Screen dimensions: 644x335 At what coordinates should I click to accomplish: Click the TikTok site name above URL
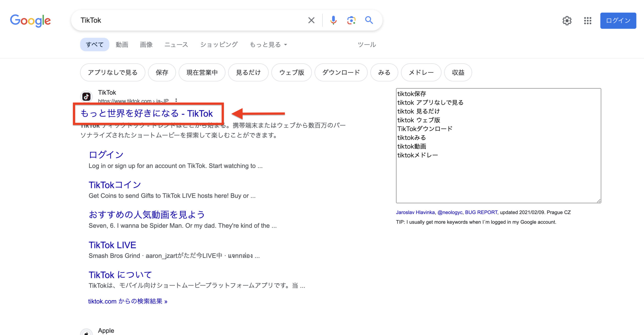coord(107,92)
